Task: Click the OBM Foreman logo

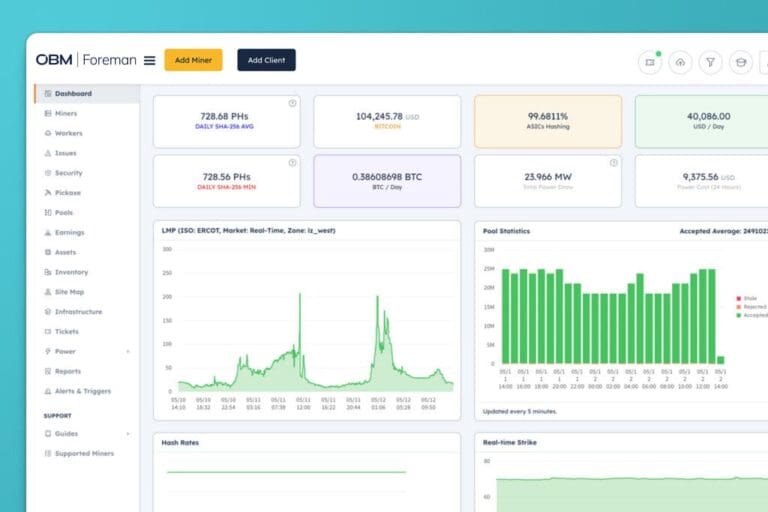Action: (85, 60)
